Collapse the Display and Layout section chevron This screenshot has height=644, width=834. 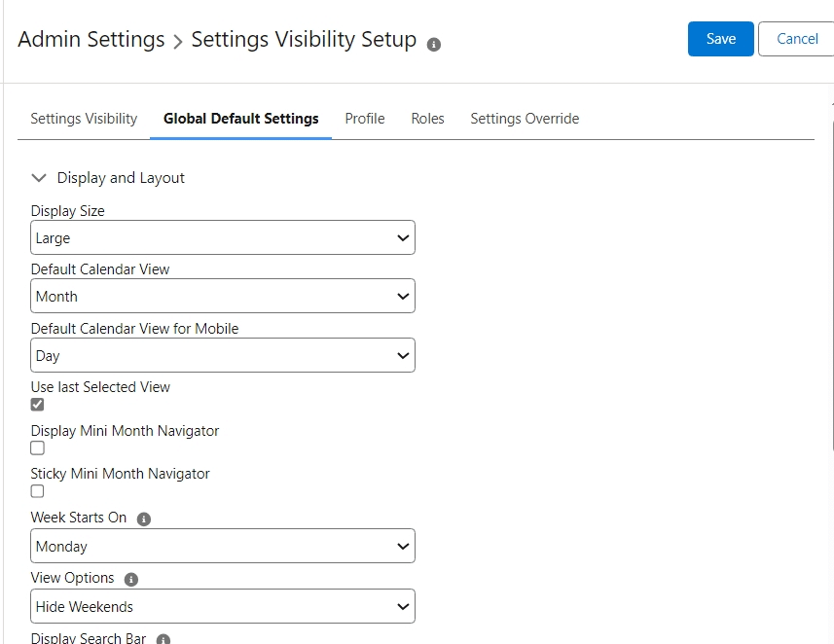point(39,178)
